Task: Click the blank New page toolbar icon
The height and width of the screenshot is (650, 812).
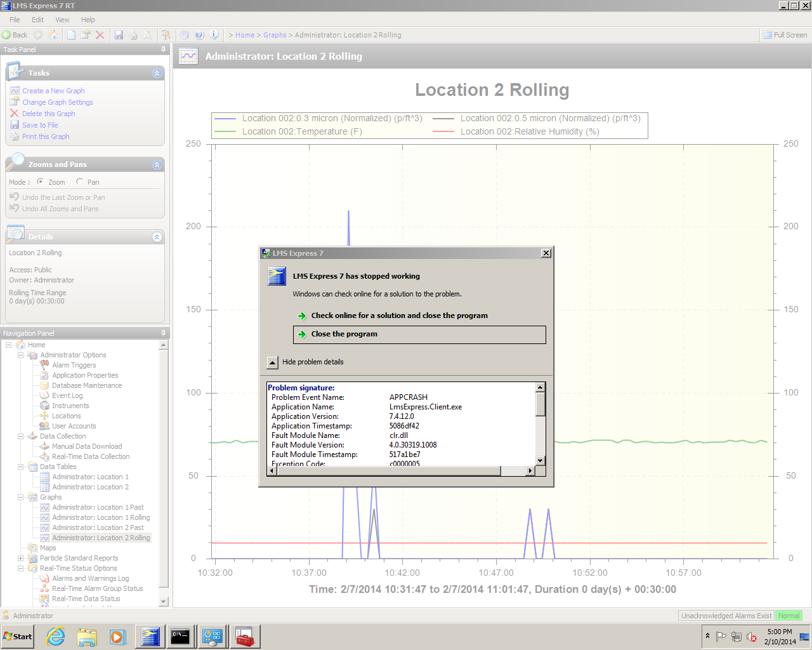Action: 71,35
